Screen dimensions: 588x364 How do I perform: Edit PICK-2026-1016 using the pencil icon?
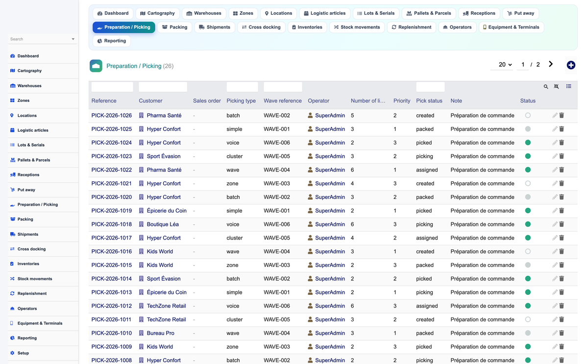(x=555, y=251)
